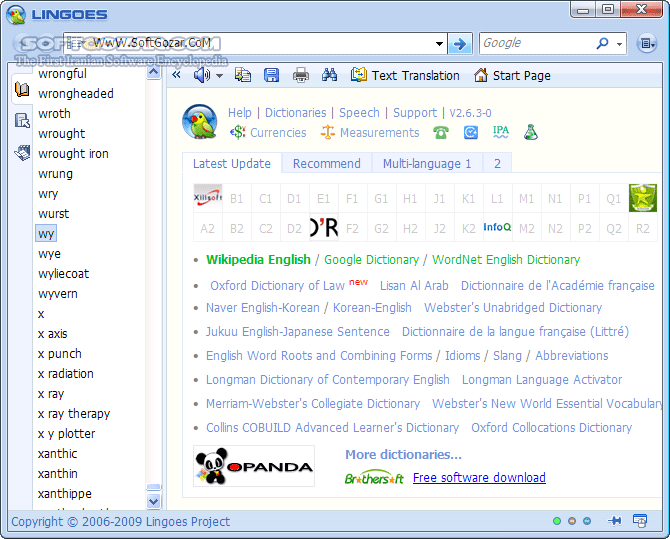Image resolution: width=670 pixels, height=539 pixels.
Task: Click the word list scroll up arrow
Action: tap(153, 72)
